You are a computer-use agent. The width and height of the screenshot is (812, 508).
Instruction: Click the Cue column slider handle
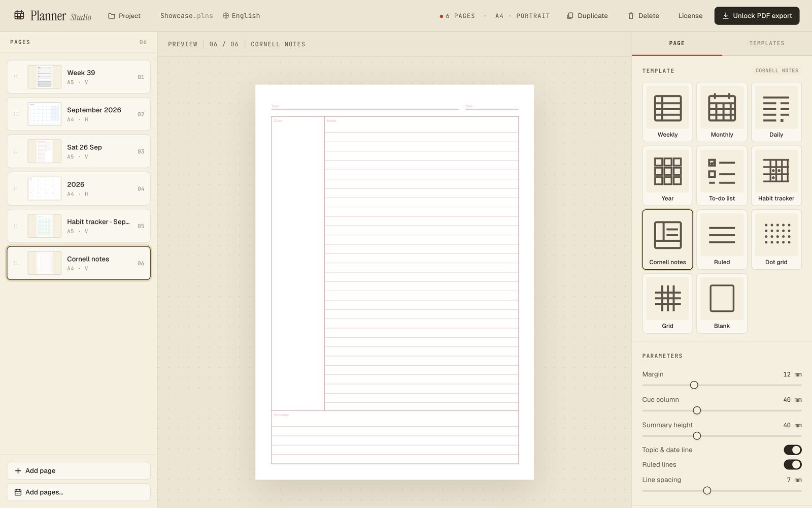(x=697, y=410)
